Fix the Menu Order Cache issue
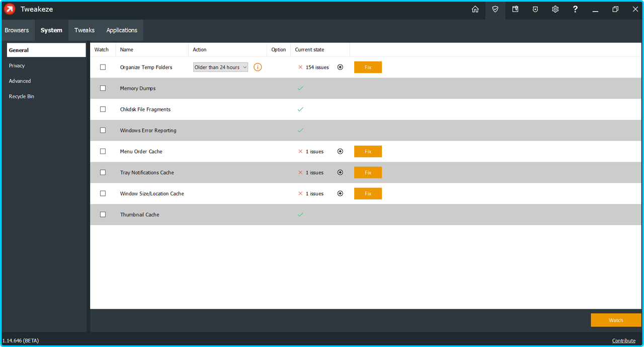The width and height of the screenshot is (644, 347). (368, 151)
